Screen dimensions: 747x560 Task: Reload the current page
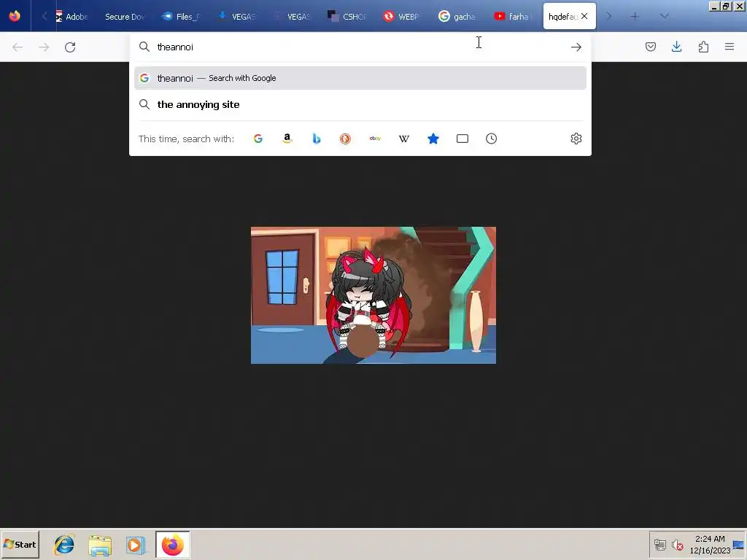(70, 47)
